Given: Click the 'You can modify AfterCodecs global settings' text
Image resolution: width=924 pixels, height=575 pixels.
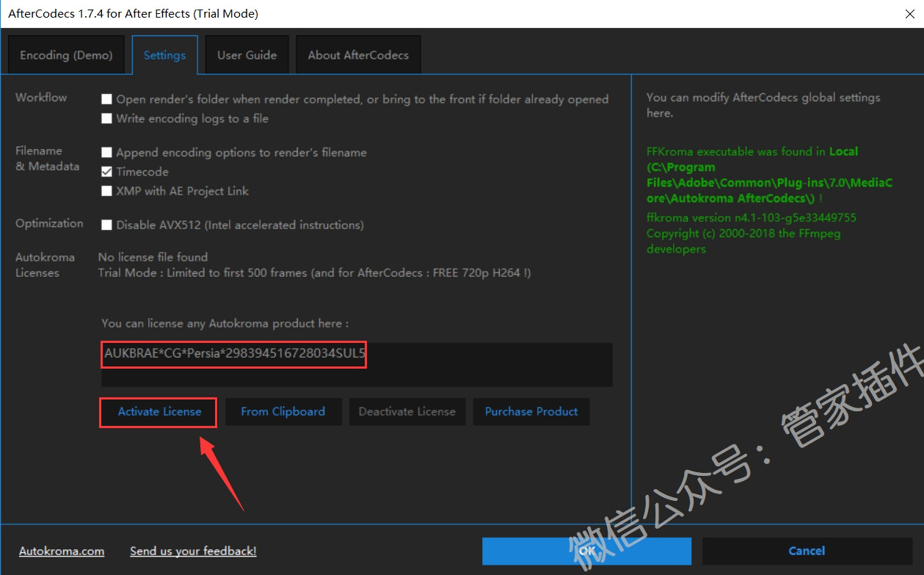Looking at the screenshot, I should 763,105.
